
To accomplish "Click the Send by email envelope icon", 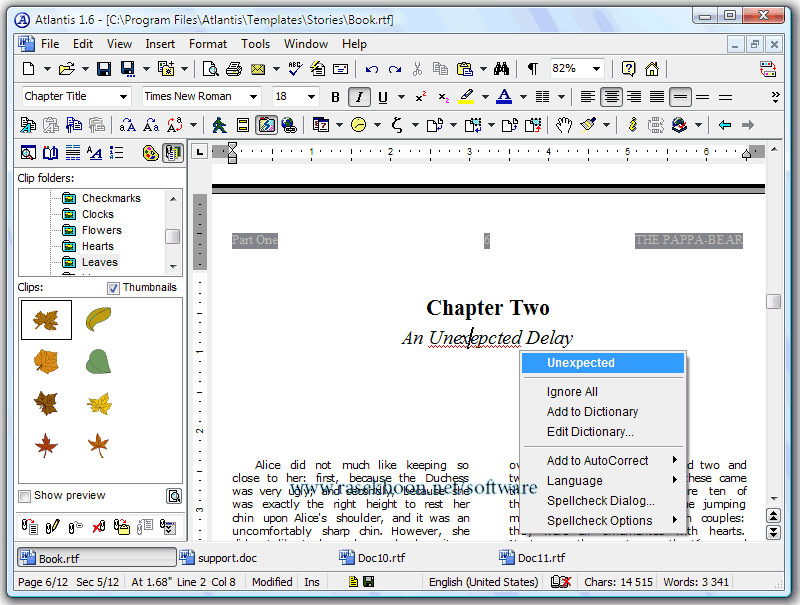I will pos(258,68).
